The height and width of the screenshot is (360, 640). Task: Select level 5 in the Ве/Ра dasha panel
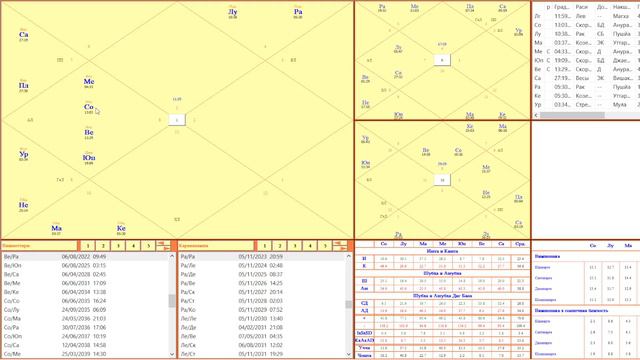point(149,246)
